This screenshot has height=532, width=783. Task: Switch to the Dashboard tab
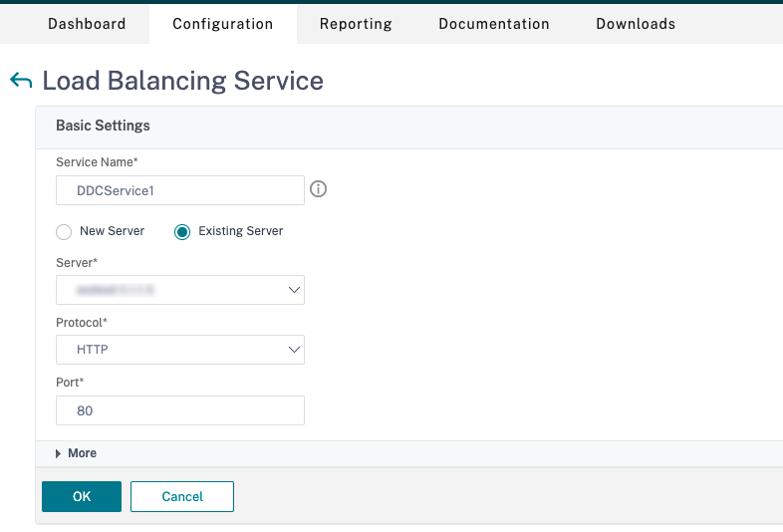[x=87, y=24]
